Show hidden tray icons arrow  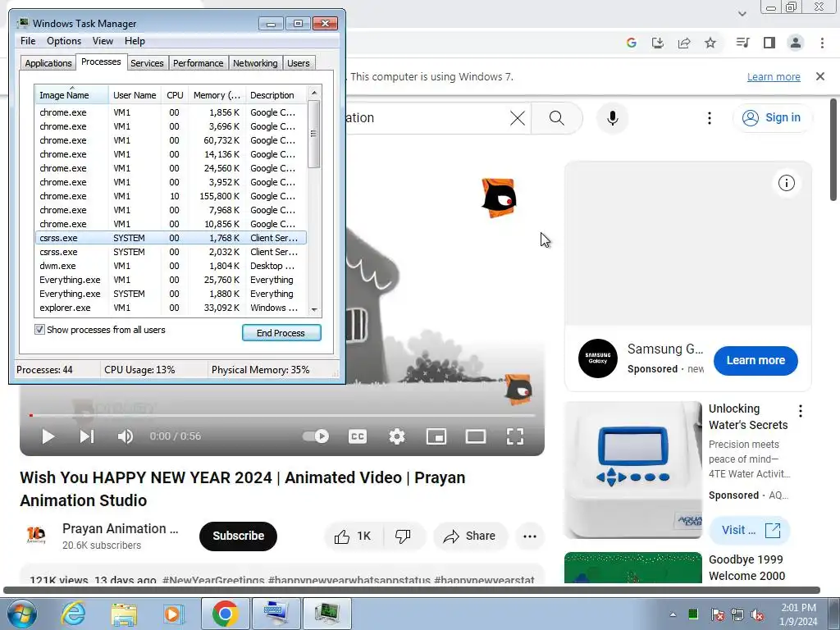(673, 614)
